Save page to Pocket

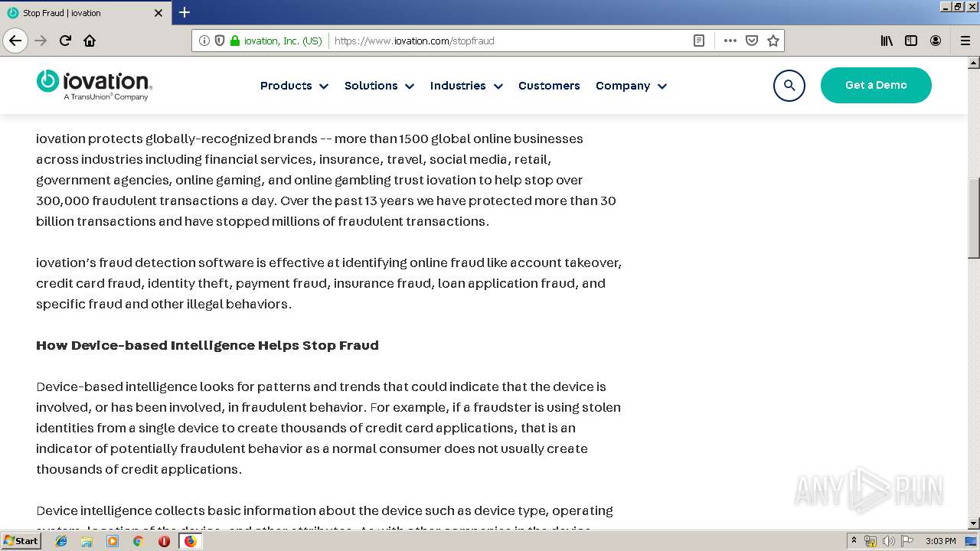(752, 41)
